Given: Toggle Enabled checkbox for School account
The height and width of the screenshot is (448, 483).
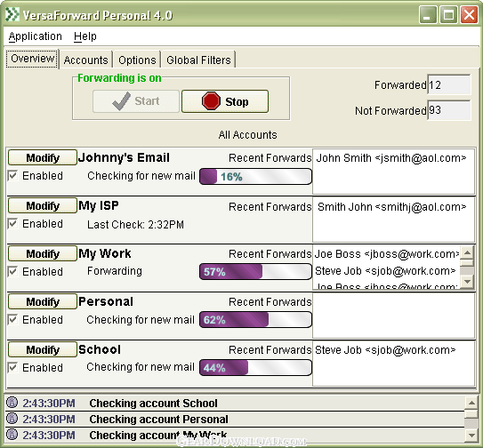Looking at the screenshot, I should tap(12, 367).
